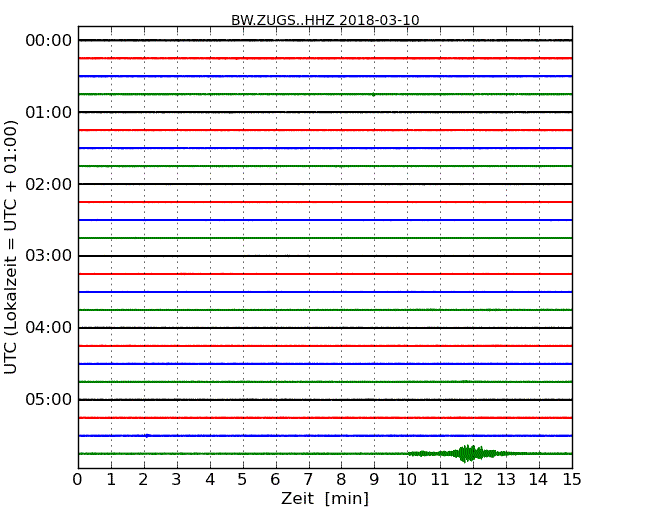Click the y-axis label UTC (Lokalzeit = UTC + 01:00)
This screenshot has width=650, height=520.
pos(11,247)
